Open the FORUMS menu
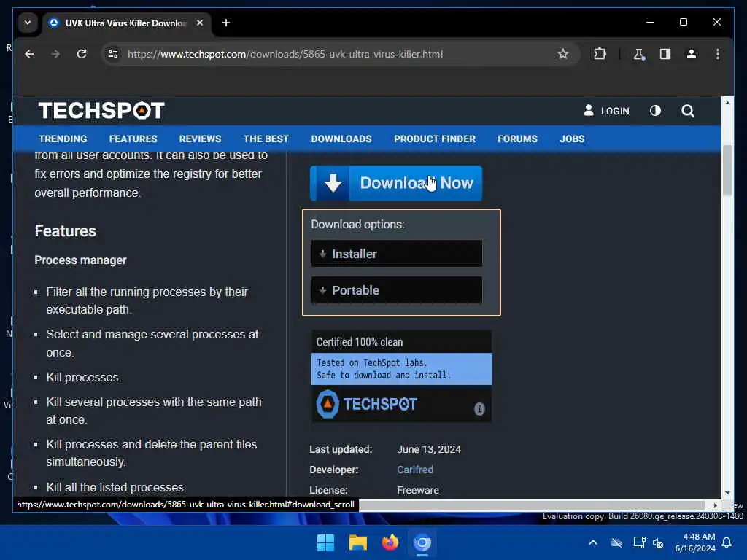The height and width of the screenshot is (560, 747). pyautogui.click(x=517, y=139)
